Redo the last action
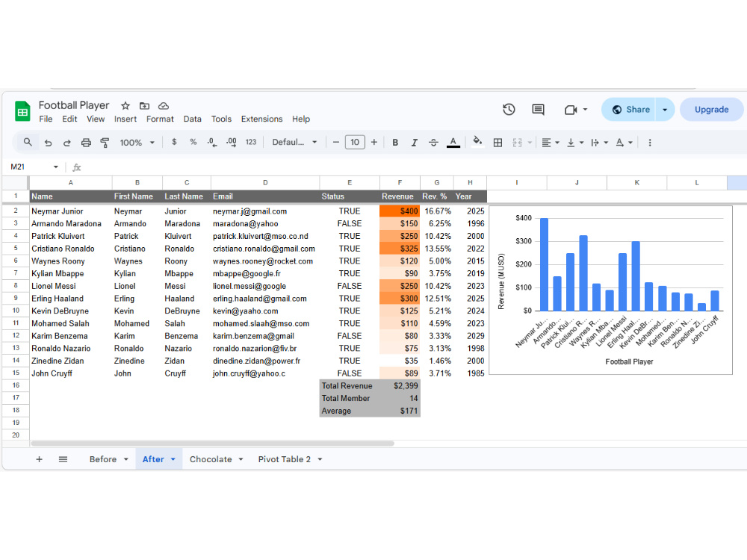Viewport: 747px width, 560px height. pos(67,143)
